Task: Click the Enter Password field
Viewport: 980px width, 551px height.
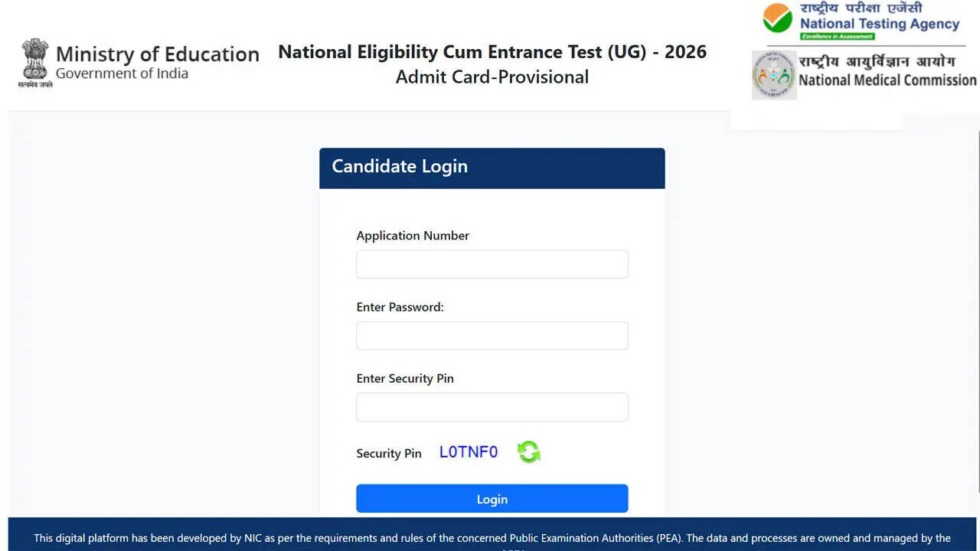Action: 492,335
